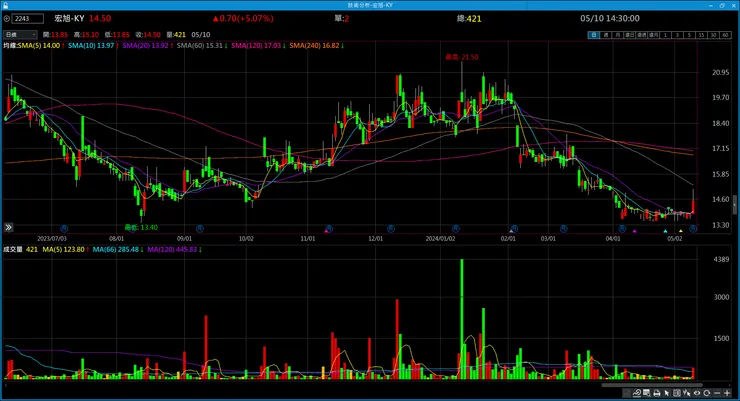Click the purple triangle marker after 04/01
The width and height of the screenshot is (740, 401).
[x=635, y=231]
